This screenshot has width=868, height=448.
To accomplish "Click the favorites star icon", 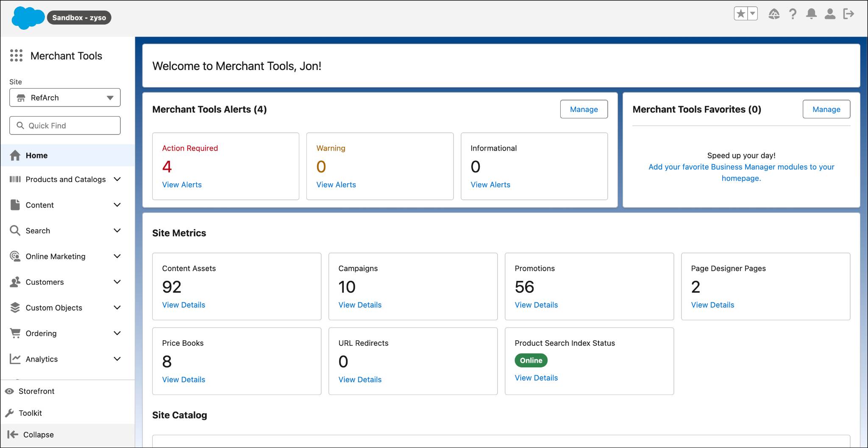I will click(x=741, y=13).
